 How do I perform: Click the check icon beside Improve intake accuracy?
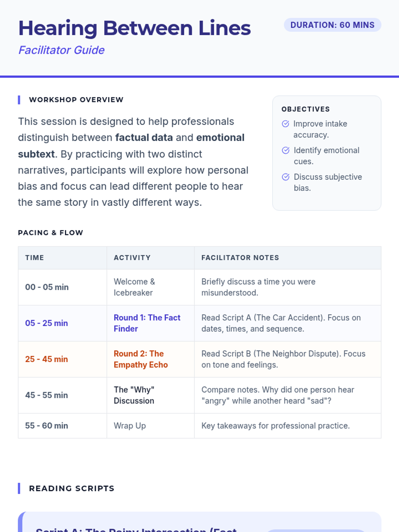coord(285,124)
